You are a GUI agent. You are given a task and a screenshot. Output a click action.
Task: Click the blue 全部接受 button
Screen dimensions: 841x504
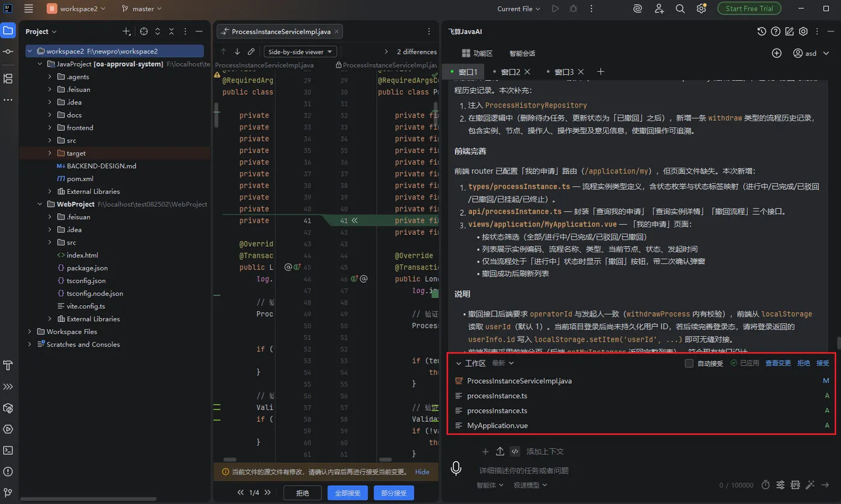pos(347,493)
